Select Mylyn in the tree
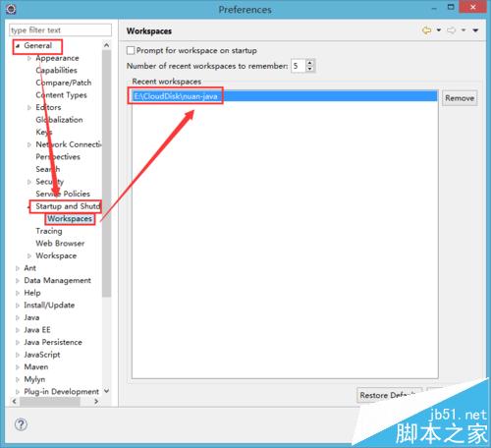The width and height of the screenshot is (491, 448). coord(34,379)
